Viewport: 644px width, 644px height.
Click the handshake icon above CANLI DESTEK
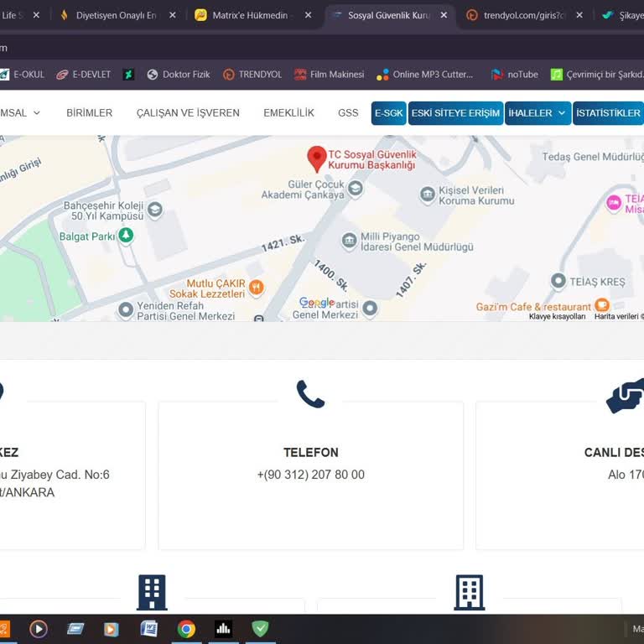pos(626,396)
